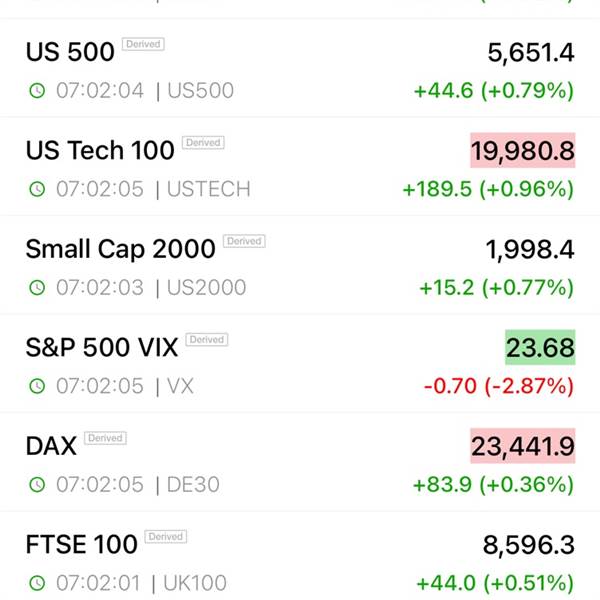Open the US Tech 100 listing
The image size is (600, 600).
tap(300, 167)
